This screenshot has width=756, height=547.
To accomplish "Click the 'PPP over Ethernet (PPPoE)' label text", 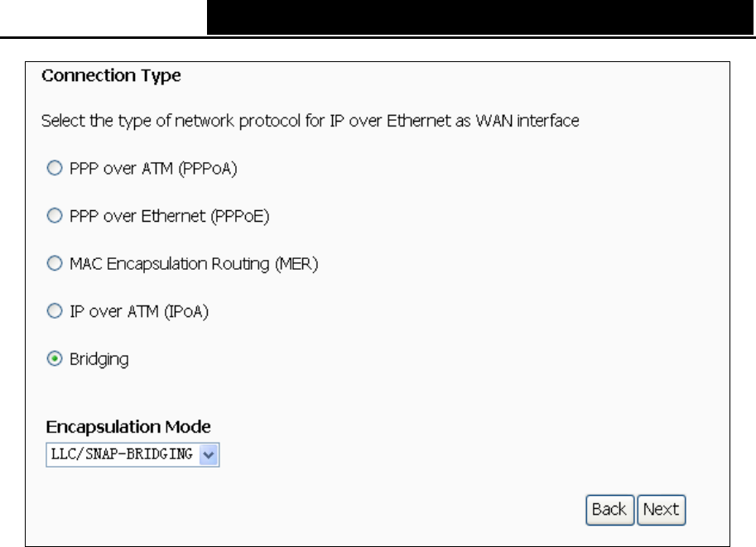I will coord(169,216).
